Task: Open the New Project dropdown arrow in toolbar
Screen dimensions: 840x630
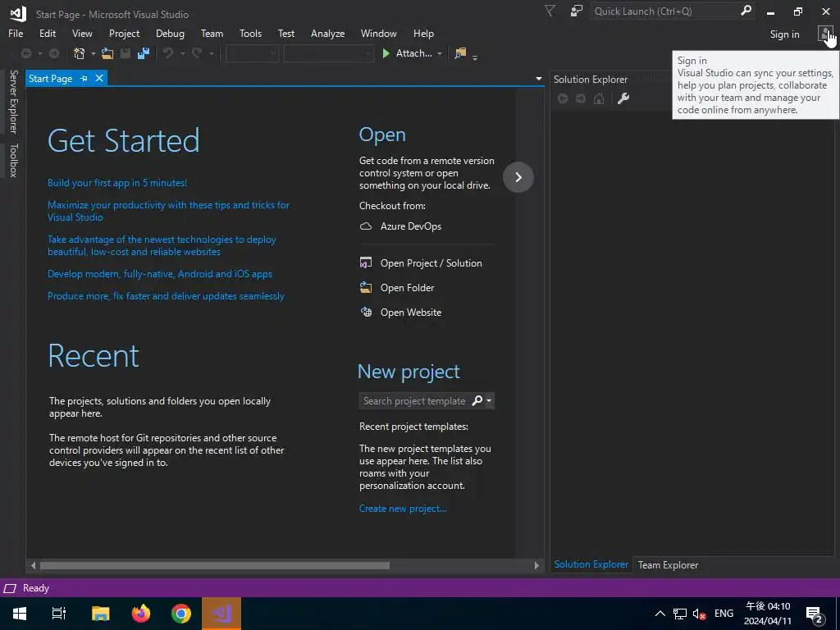Action: click(93, 53)
